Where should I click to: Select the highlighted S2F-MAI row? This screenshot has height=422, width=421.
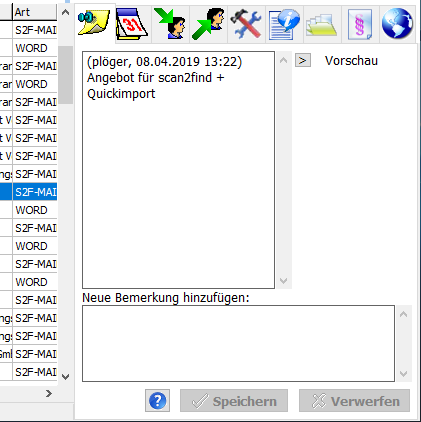(35, 192)
